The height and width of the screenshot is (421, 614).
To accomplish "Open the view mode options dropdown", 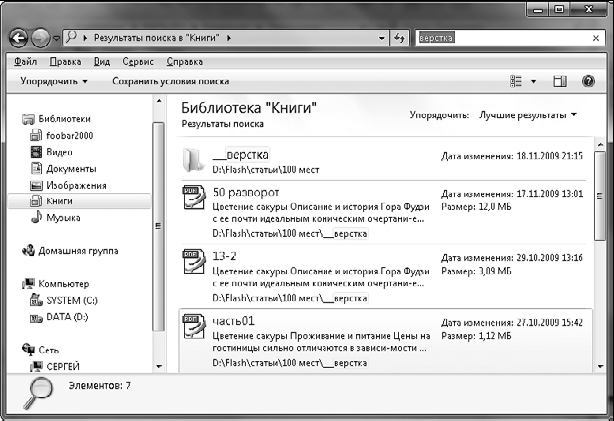I will click(533, 81).
